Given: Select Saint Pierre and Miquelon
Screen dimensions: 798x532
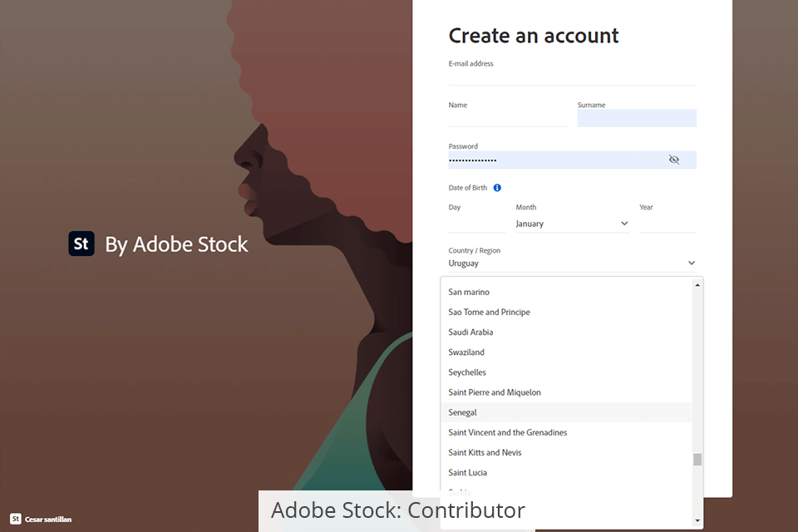Looking at the screenshot, I should 495,392.
